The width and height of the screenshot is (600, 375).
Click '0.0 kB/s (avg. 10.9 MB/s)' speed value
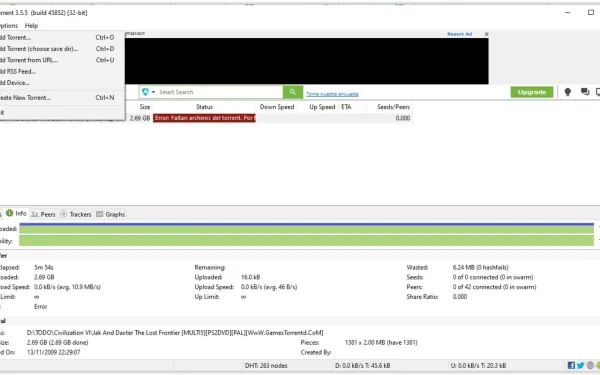[x=67, y=287]
